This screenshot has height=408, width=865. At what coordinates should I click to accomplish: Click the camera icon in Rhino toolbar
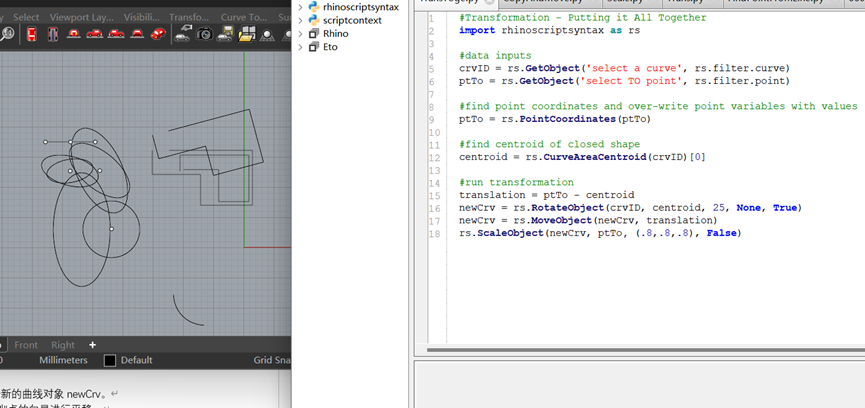tap(204, 34)
